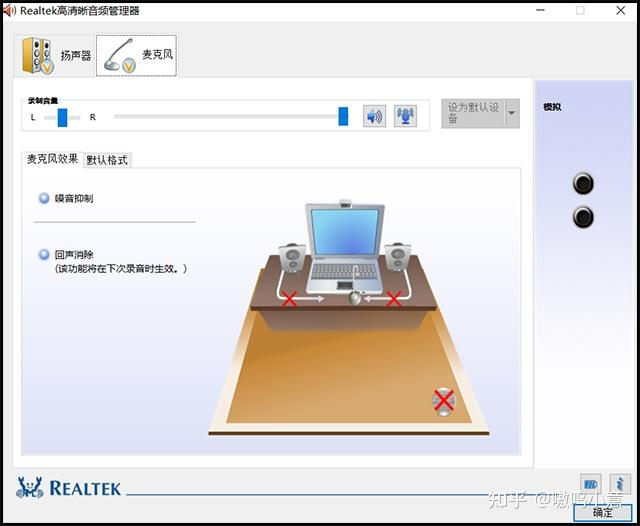
Task: Click the battery power management icon
Action: [590, 484]
